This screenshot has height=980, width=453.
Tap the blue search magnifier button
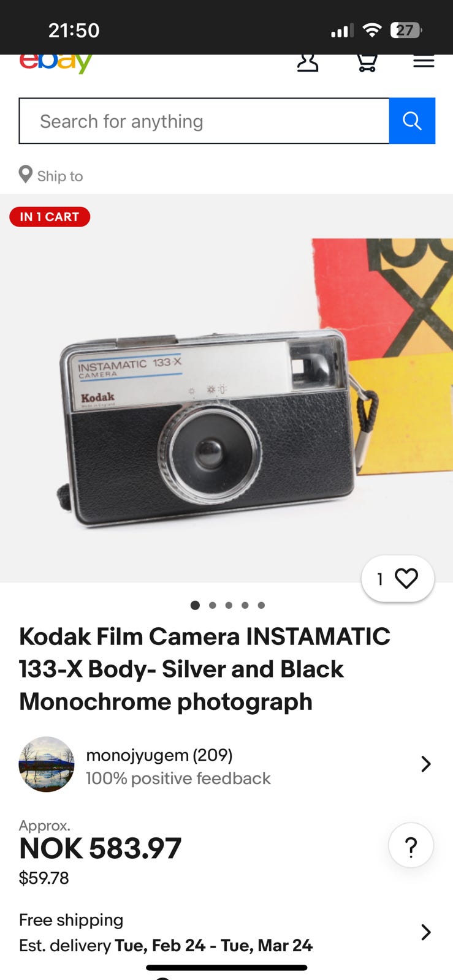[x=412, y=121]
